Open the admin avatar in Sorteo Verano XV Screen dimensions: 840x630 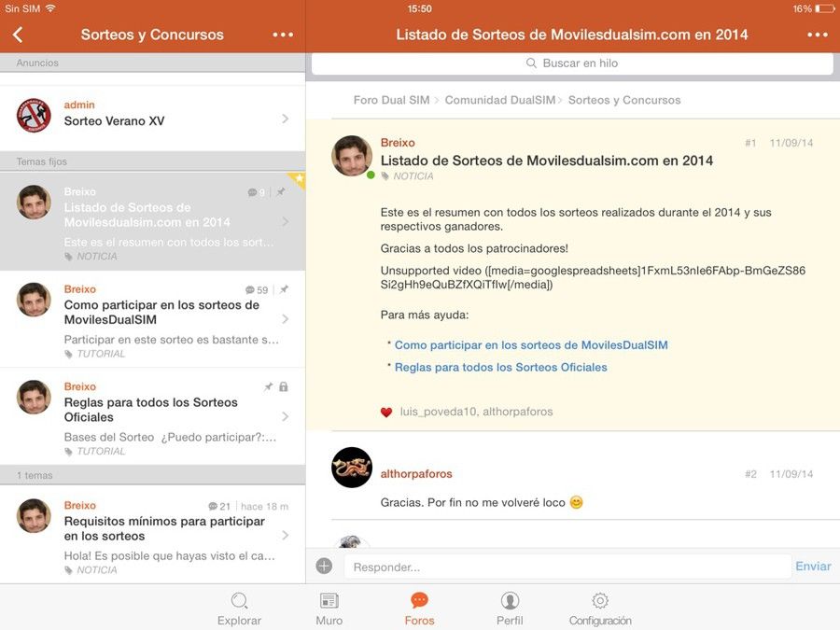[34, 115]
